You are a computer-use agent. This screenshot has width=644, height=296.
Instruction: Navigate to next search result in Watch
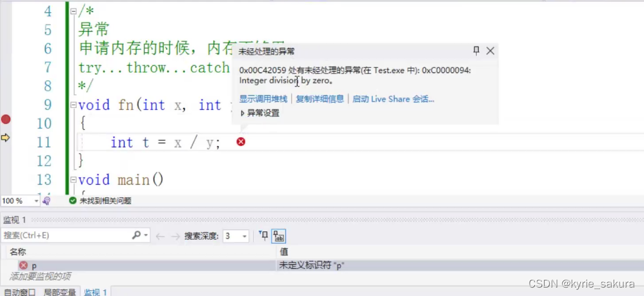[176, 236]
